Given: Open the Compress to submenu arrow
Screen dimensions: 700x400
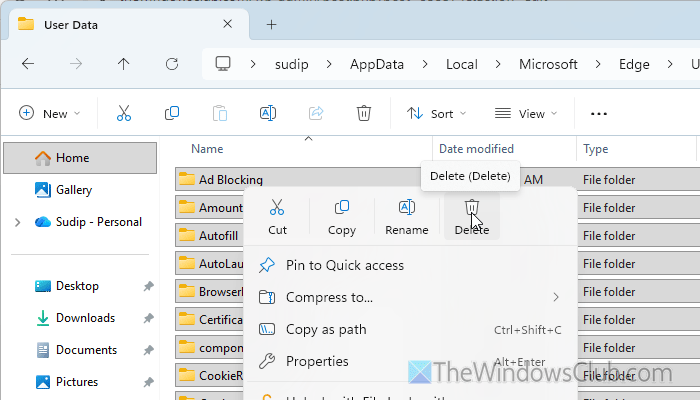Looking at the screenshot, I should click(556, 297).
